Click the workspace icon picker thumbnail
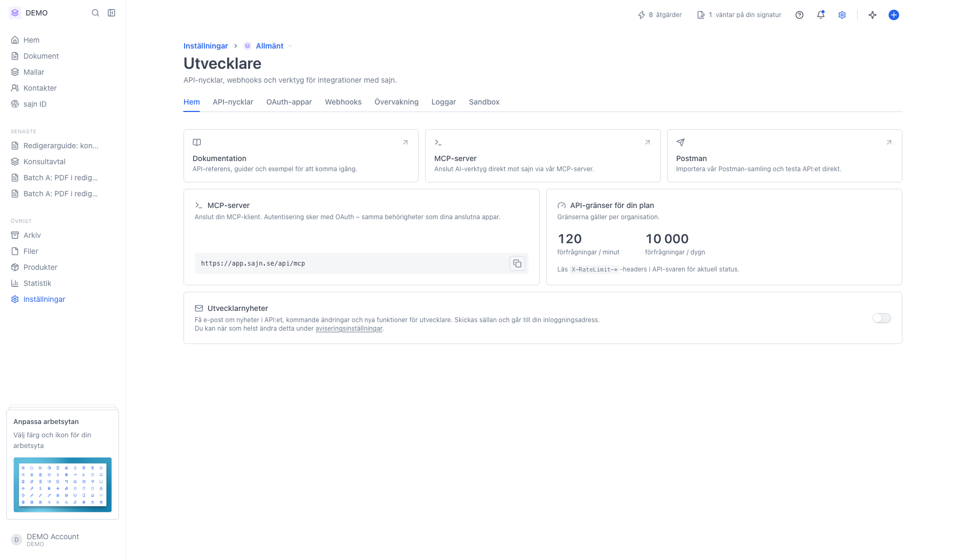 [x=62, y=485]
